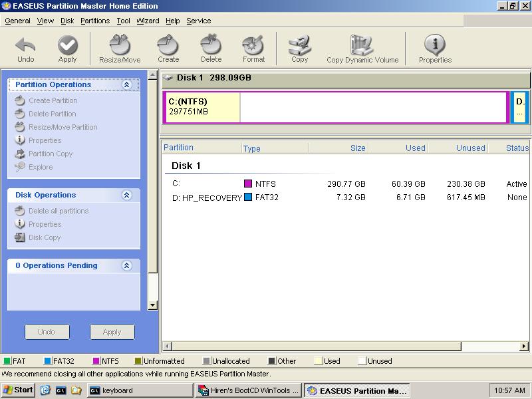Collapse the 0 Operations Pending panel

coord(126,265)
